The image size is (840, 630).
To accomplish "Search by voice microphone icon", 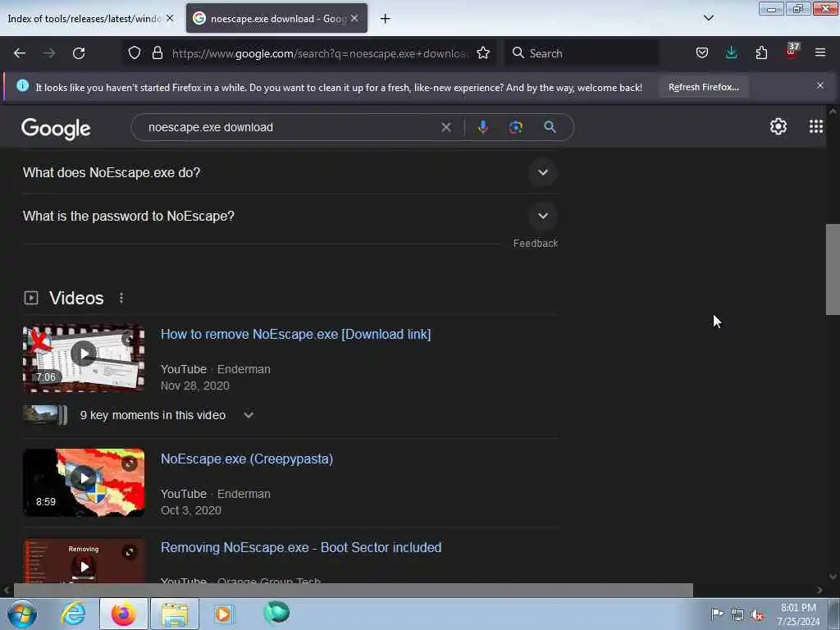I will tap(482, 127).
